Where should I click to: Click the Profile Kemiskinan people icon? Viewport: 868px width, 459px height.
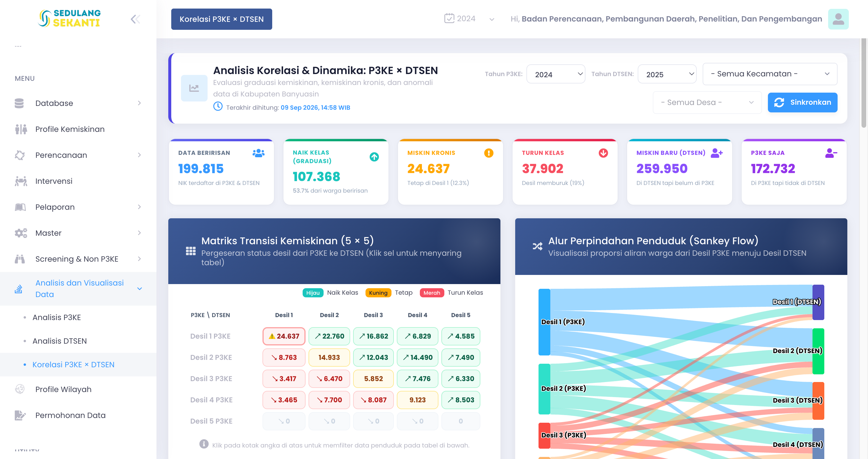pos(21,129)
